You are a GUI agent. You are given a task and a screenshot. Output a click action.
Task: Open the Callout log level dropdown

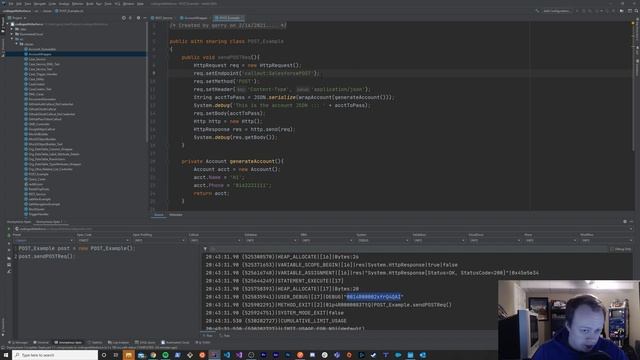click(x=215, y=240)
